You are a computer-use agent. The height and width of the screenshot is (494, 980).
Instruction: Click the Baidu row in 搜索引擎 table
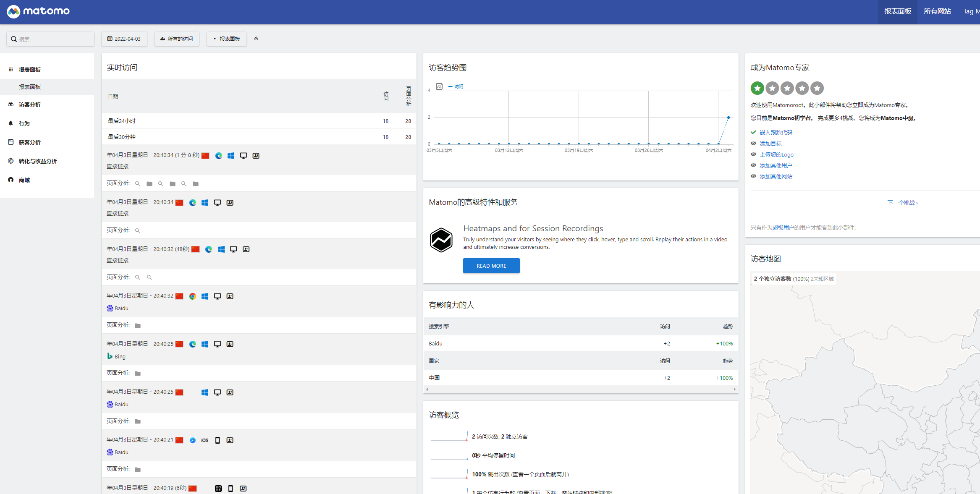point(581,343)
